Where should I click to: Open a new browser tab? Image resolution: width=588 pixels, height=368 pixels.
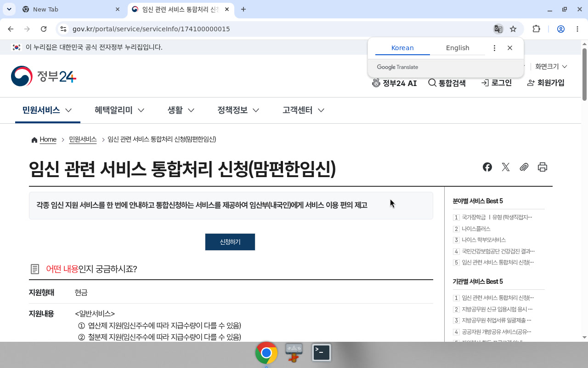coord(243,9)
